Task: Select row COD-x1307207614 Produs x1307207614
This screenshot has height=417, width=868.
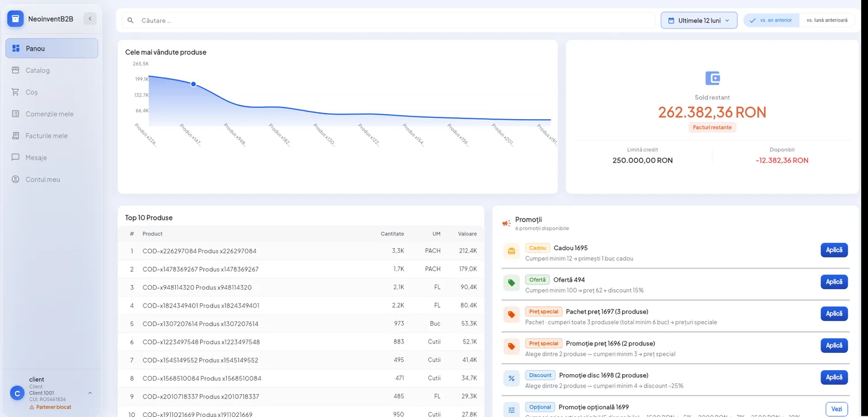Action: click(x=301, y=324)
